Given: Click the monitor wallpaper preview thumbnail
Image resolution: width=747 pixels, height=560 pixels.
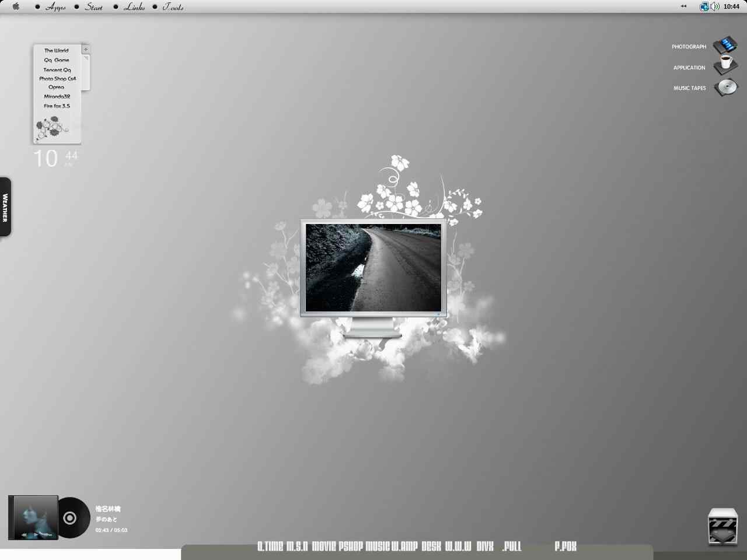Looking at the screenshot, I should click(x=373, y=268).
